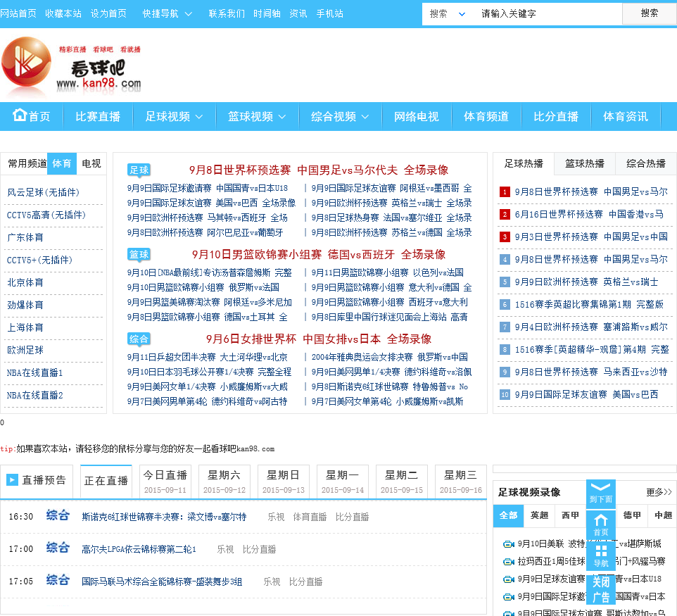The width and height of the screenshot is (677, 616).
Task: Click headline 9月6日女排世界杯 中国女排vs日本
Action: 319,339
